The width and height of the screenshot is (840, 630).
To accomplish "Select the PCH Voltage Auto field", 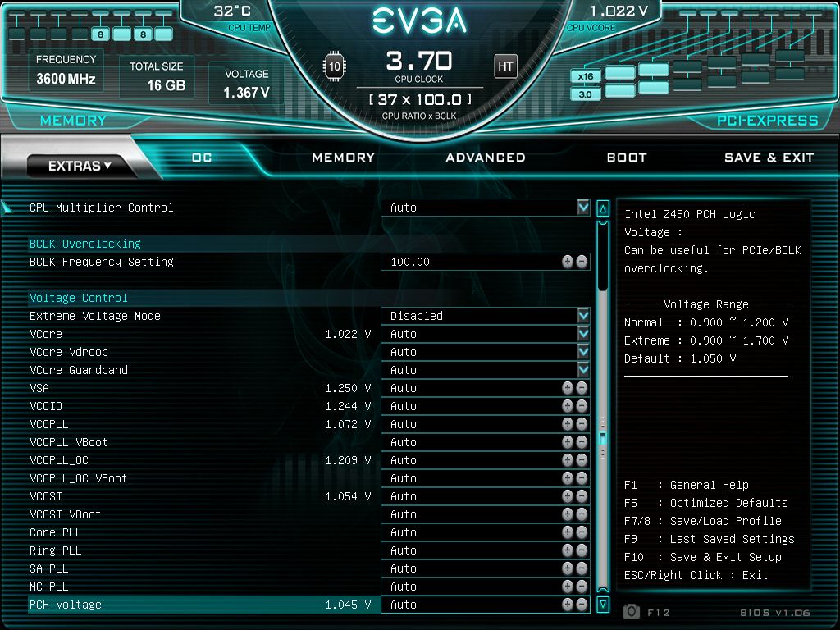I will 486,605.
